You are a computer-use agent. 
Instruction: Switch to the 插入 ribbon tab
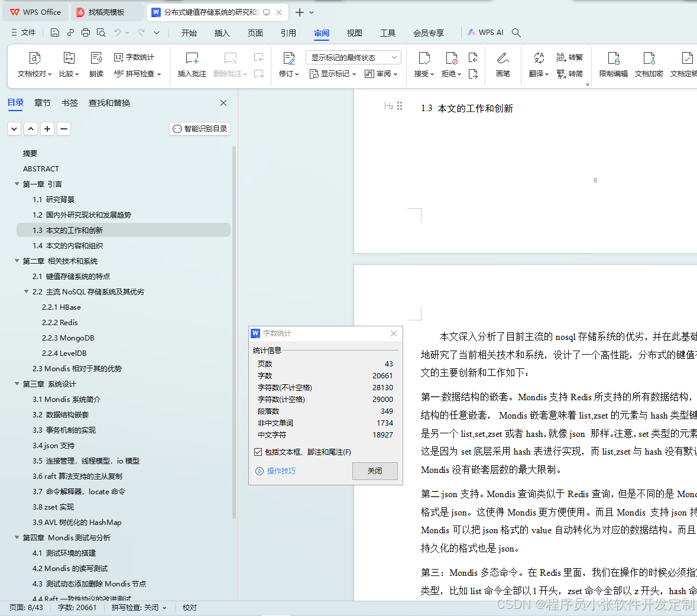tap(222, 33)
